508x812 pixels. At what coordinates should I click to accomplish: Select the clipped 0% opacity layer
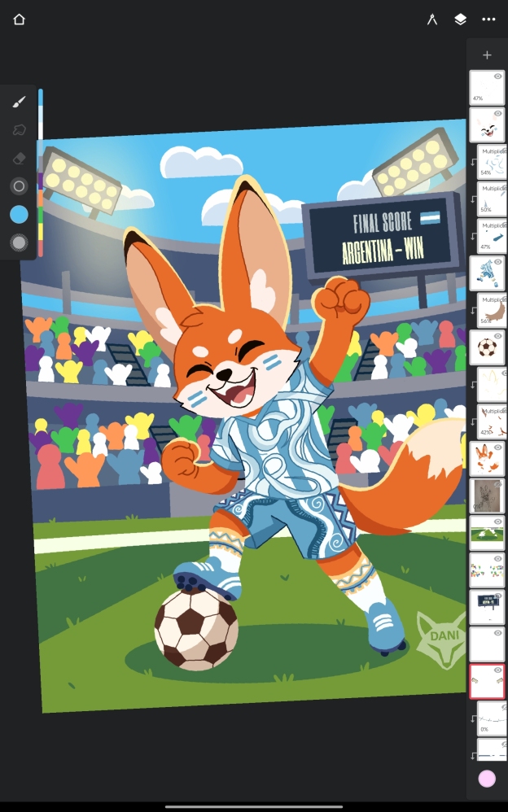(x=492, y=718)
